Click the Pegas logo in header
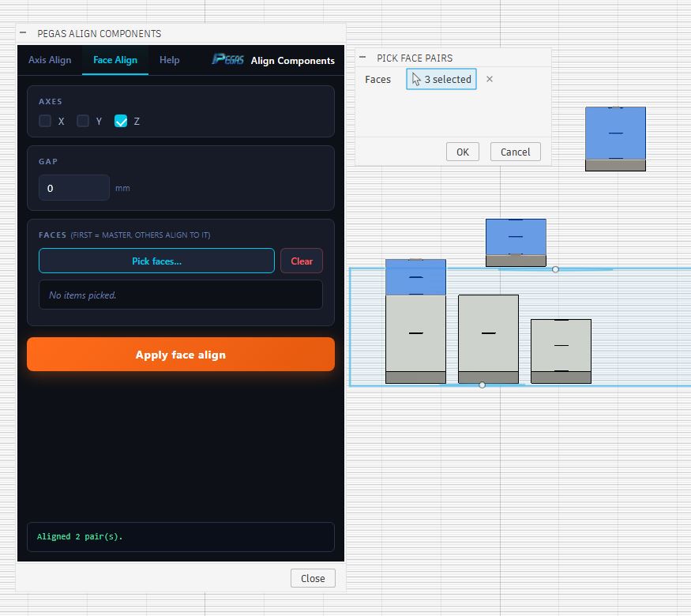 coord(228,59)
